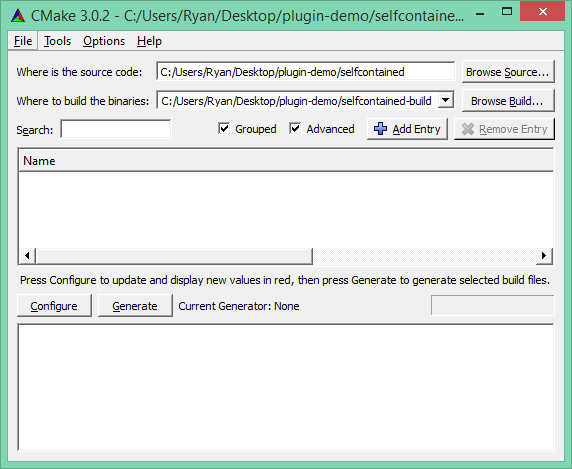
Task: Click the output log text area
Action: [286, 387]
